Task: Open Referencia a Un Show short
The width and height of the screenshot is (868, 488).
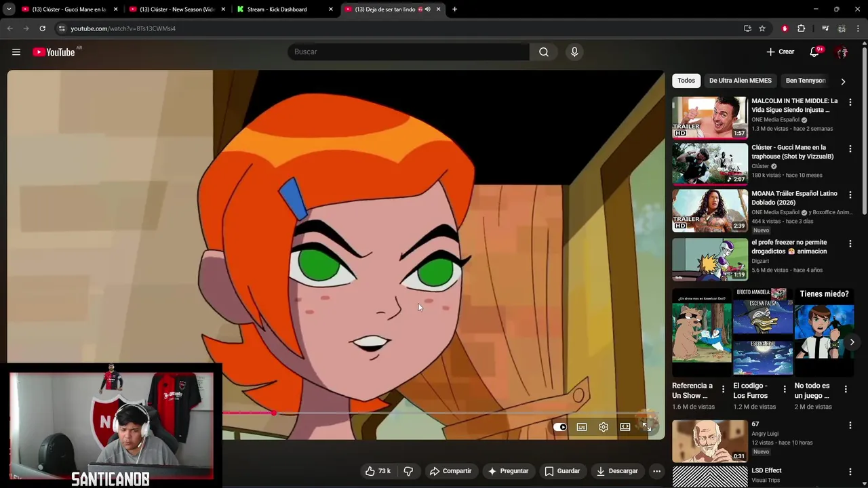Action: point(702,332)
